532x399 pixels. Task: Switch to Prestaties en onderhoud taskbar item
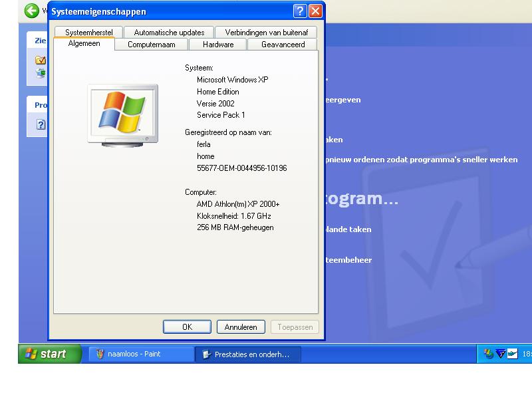pos(247,354)
